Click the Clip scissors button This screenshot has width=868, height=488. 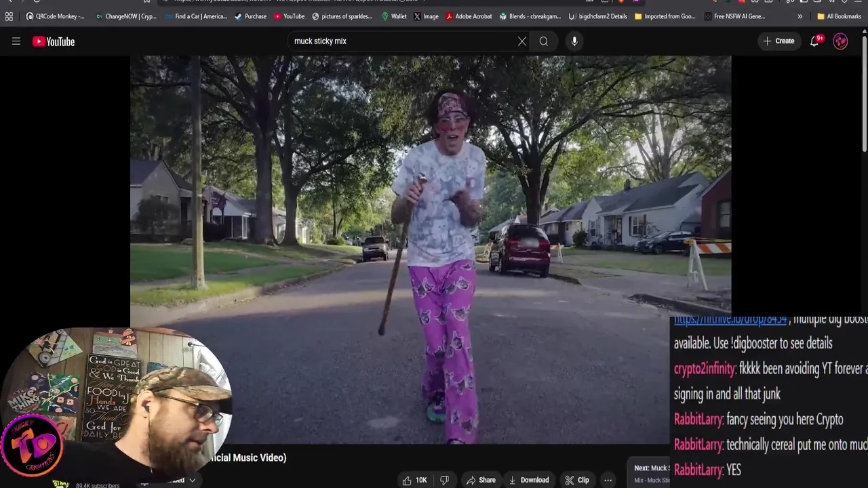point(577,480)
